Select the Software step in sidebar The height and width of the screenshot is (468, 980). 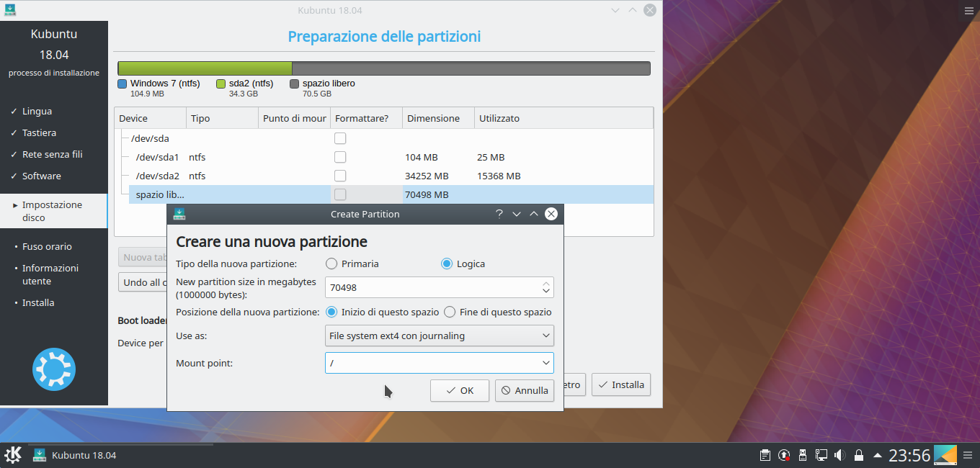tap(41, 176)
